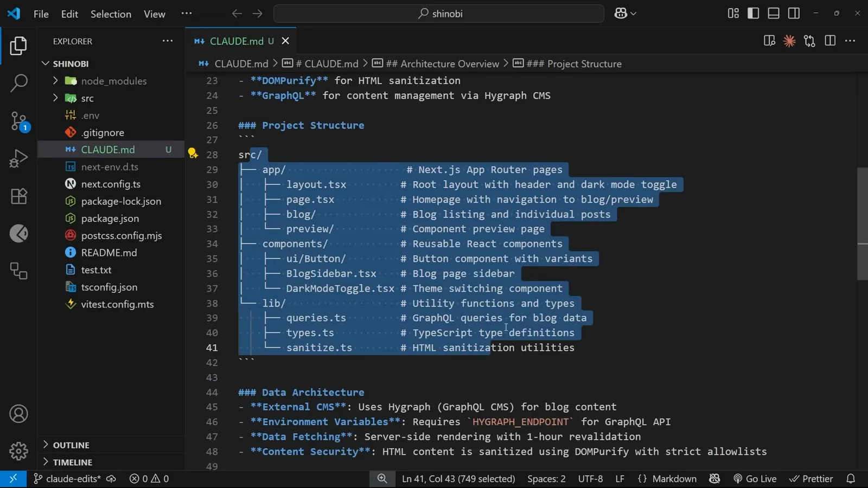The image size is (868, 488).
Task: Open editor More Actions ellipsis
Action: 850,41
